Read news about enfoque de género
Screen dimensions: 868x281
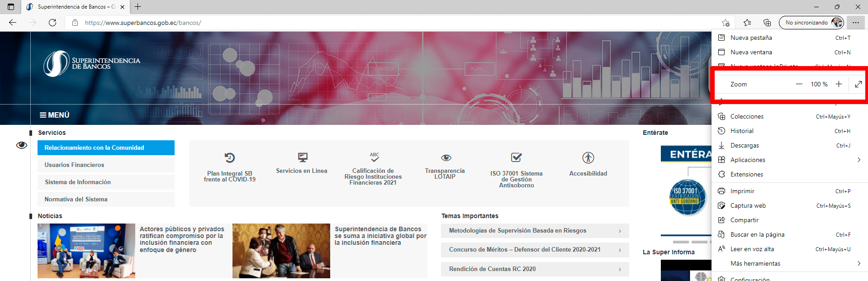(182, 239)
